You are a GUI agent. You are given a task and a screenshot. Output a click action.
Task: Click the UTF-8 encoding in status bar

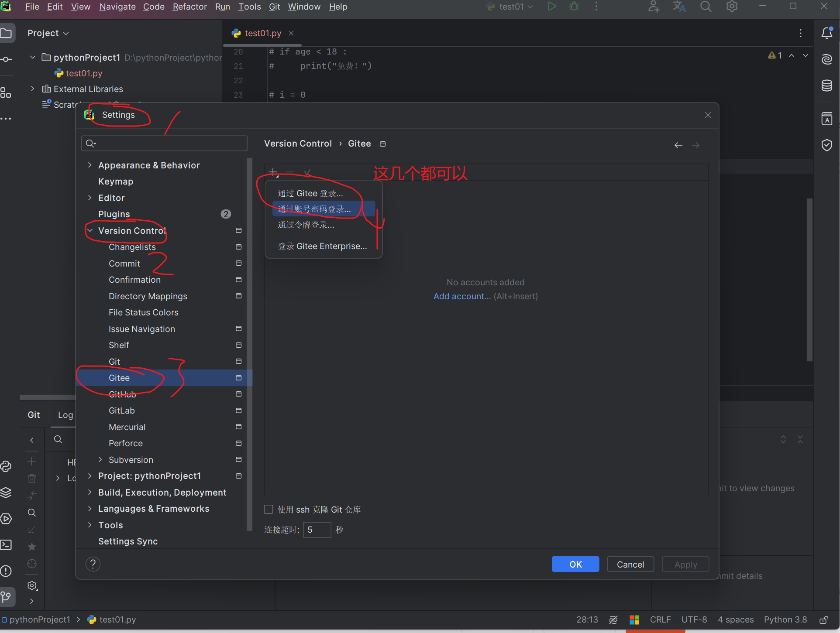(694, 620)
